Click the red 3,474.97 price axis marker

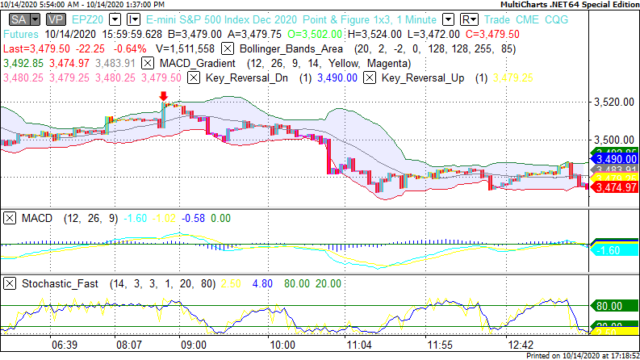pos(614,187)
